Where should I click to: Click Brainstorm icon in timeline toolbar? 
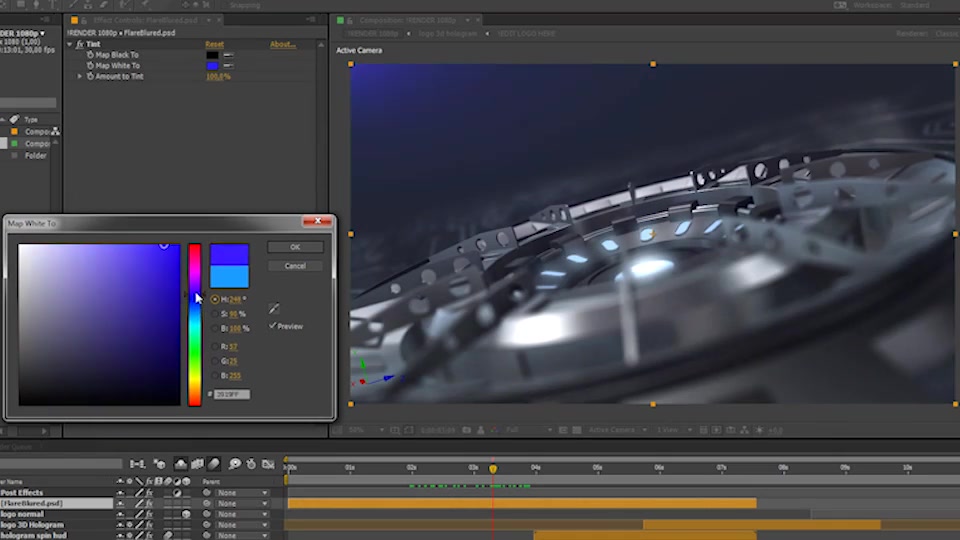point(235,463)
